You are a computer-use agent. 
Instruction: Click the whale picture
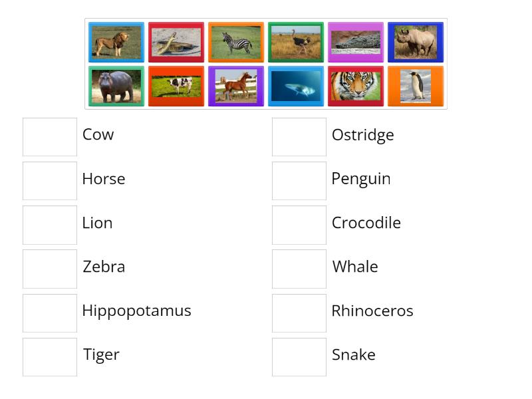(x=295, y=86)
